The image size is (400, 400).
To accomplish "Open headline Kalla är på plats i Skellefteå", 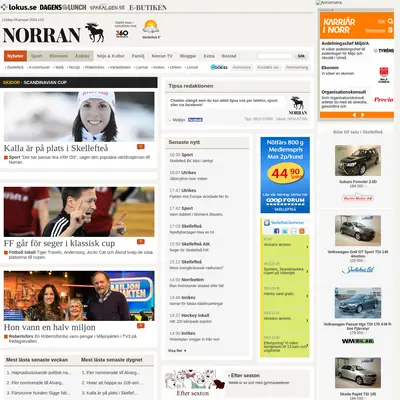I will [x=56, y=148].
